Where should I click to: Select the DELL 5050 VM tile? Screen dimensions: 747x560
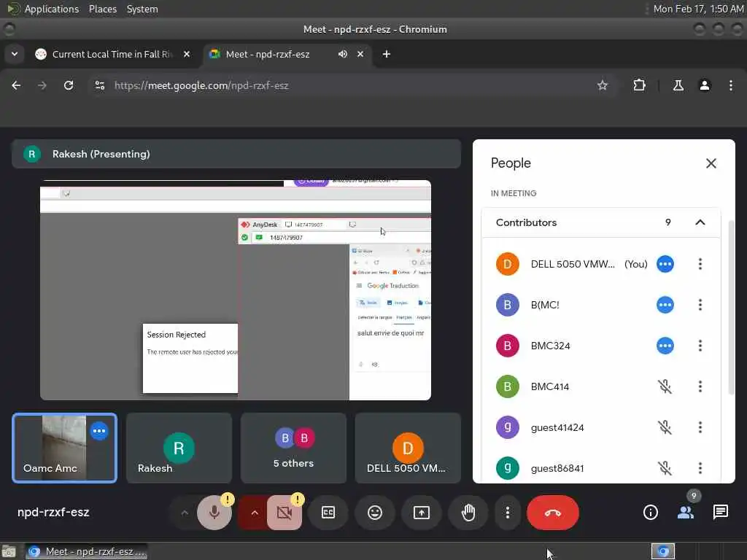[408, 448]
